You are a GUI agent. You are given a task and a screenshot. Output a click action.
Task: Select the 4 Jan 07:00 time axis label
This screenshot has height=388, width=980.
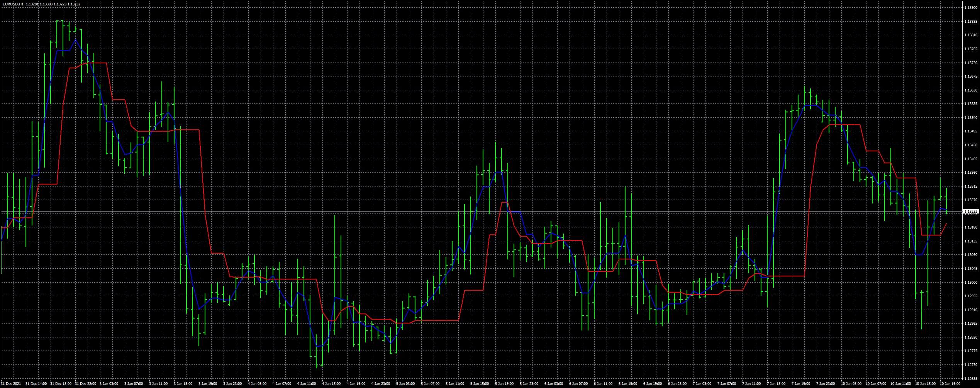282,384
